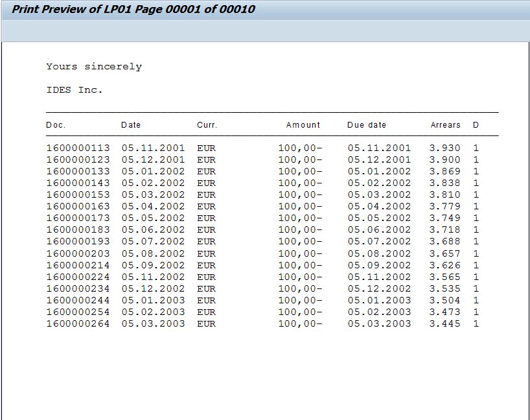Click the Yours sincerely text

pyautogui.click(x=93, y=66)
